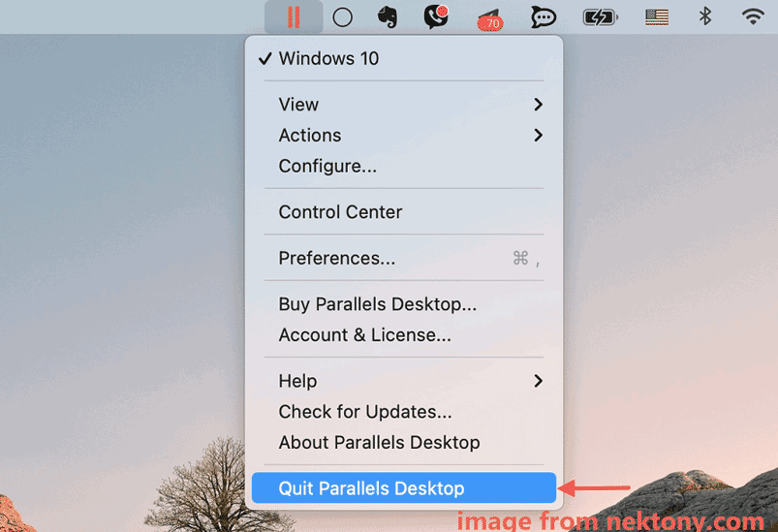Select Check for Updates...

coord(404,412)
